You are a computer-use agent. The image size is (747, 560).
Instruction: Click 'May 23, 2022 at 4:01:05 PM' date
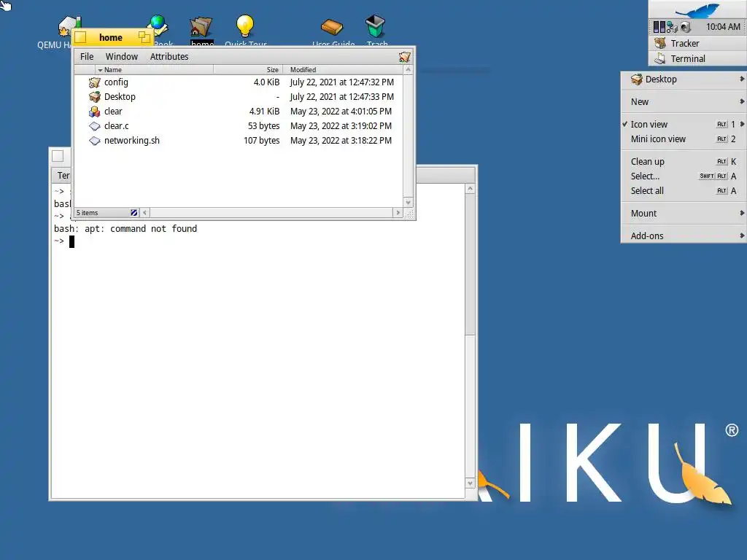tap(341, 112)
